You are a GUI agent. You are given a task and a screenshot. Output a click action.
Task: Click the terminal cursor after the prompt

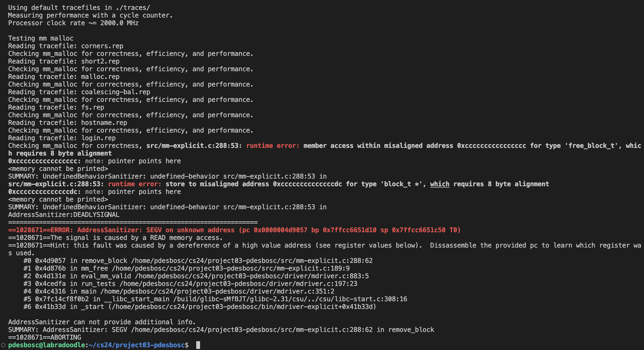pos(198,345)
